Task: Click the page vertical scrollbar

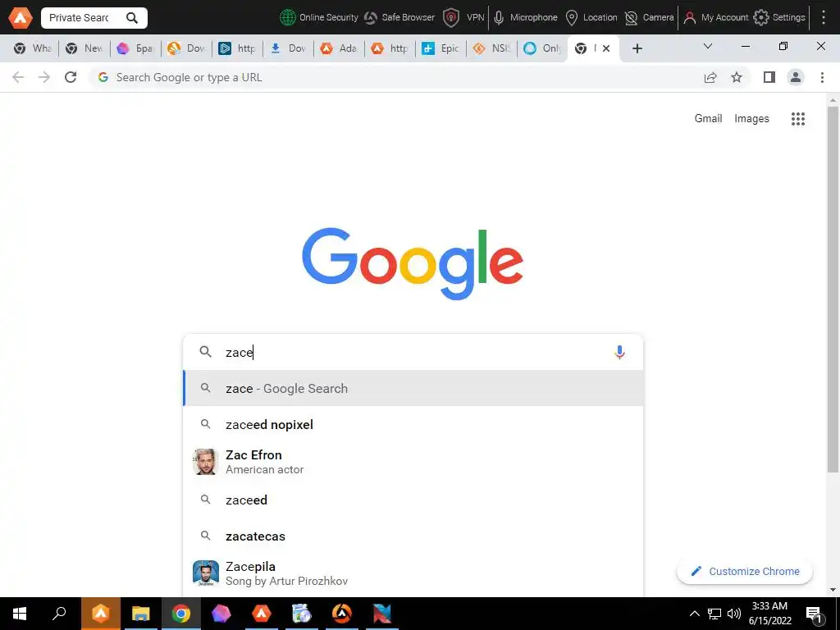Action: point(833,290)
